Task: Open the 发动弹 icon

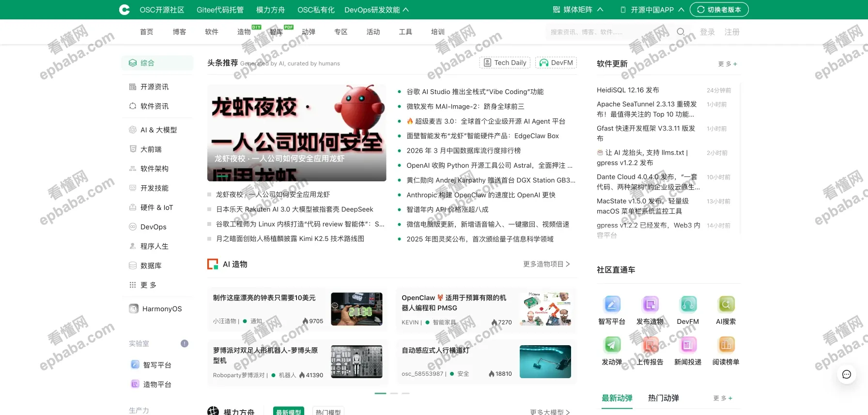Action: (612, 345)
